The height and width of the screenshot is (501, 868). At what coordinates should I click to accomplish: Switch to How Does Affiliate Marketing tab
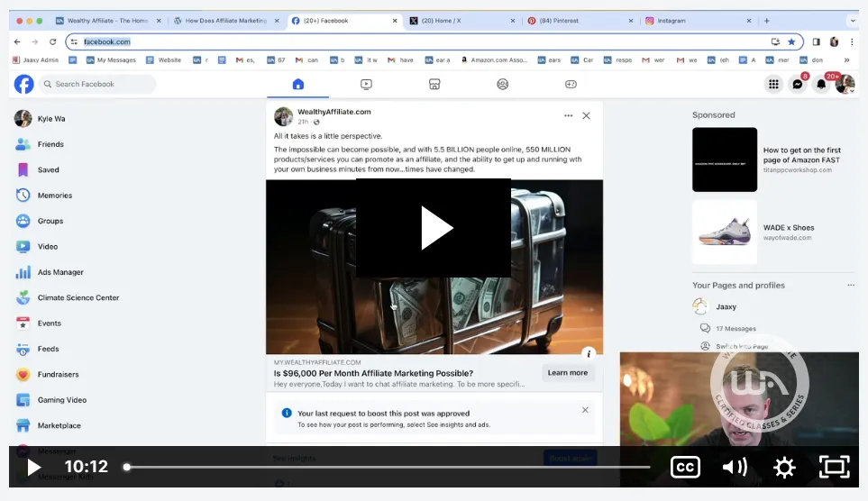pyautogui.click(x=225, y=21)
